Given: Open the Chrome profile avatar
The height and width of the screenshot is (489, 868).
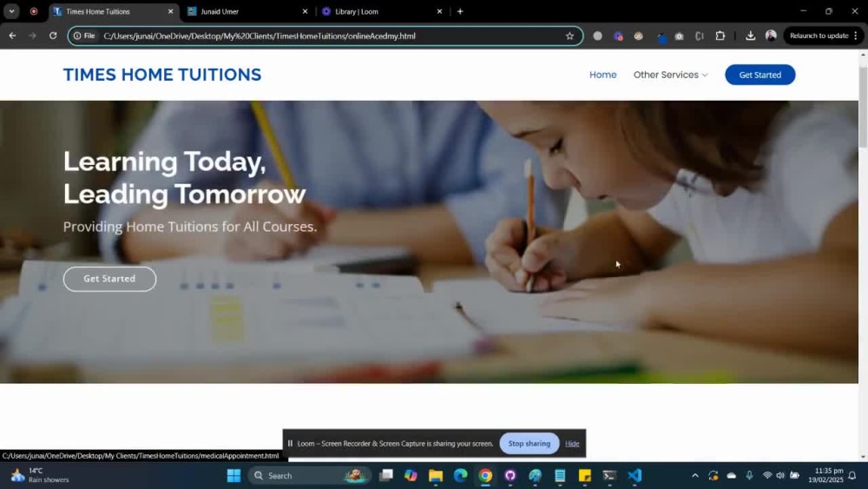Looking at the screenshot, I should click(771, 36).
